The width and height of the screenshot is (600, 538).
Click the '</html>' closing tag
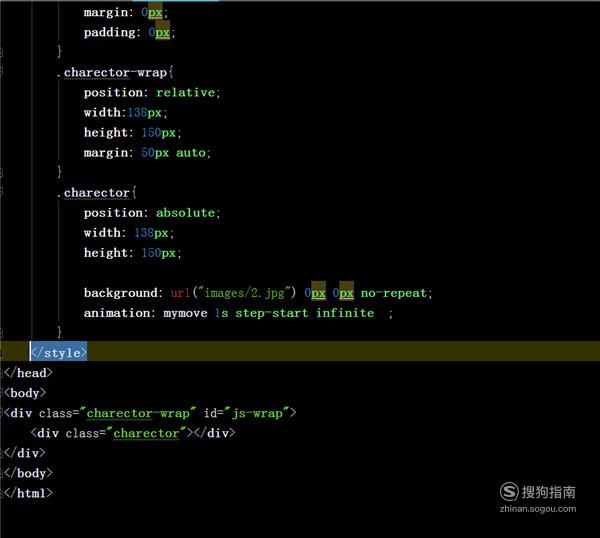pos(28,493)
